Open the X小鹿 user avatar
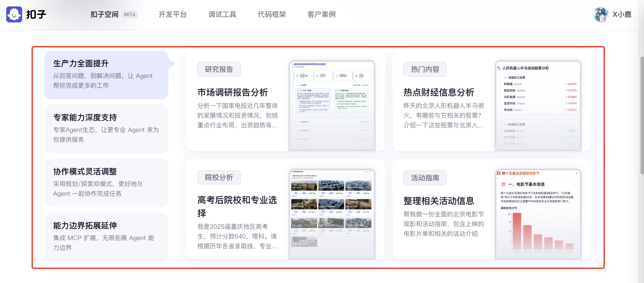Viewport: 644px width, 283px height. (601, 14)
